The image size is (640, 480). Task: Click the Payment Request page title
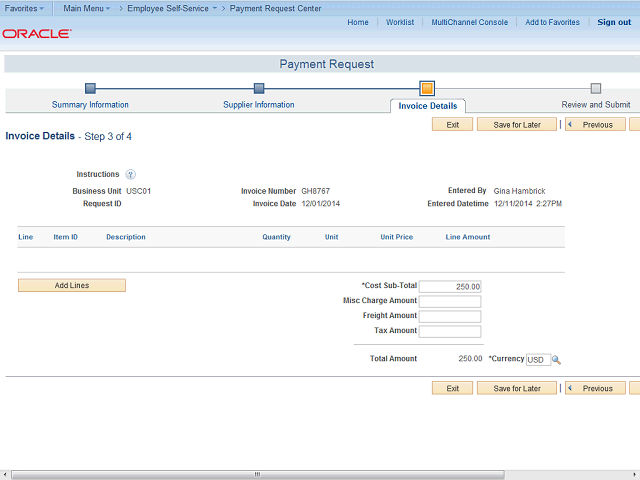click(x=327, y=64)
